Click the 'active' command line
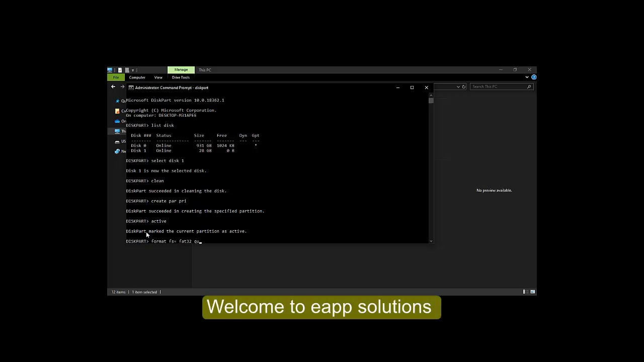644x362 pixels. [146, 221]
